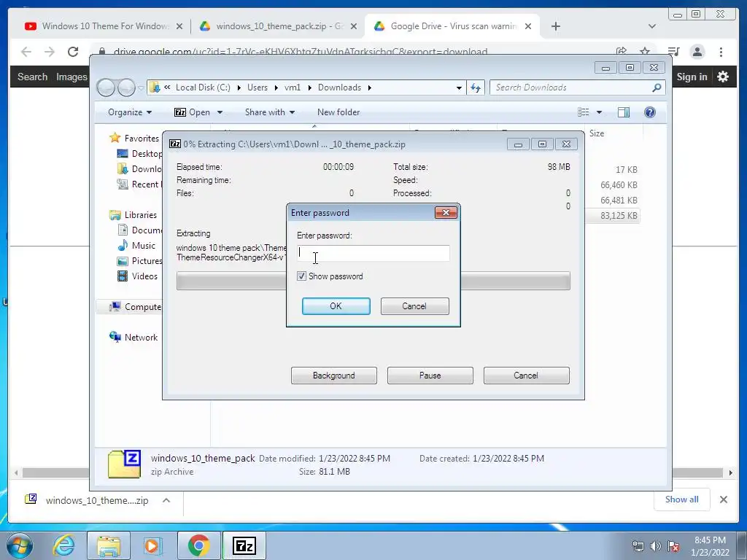The width and height of the screenshot is (747, 560).
Task: Expand the Open dropdown arrow
Action: 220,112
